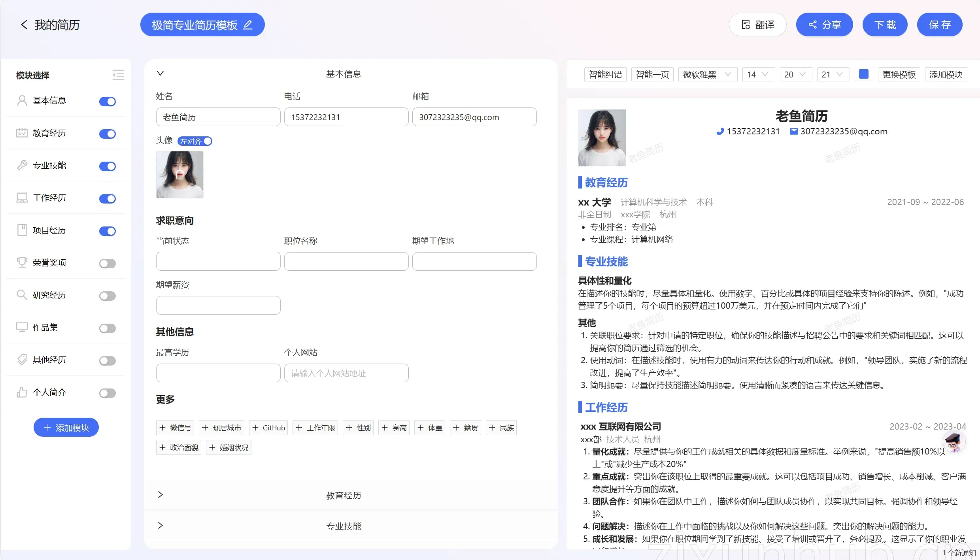Click the 极简专业简历模板 title button
This screenshot has width=980, height=560.
pyautogui.click(x=202, y=25)
